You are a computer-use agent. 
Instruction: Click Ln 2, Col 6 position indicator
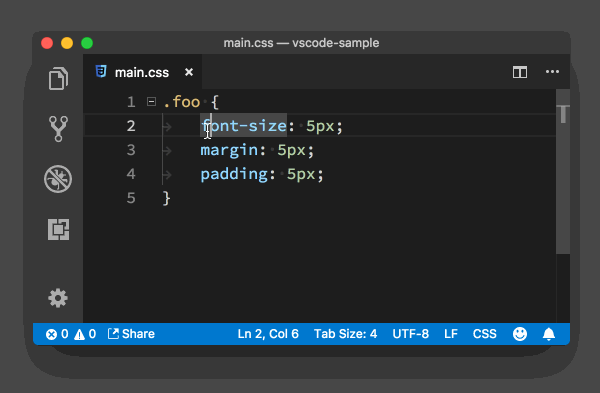click(x=268, y=334)
